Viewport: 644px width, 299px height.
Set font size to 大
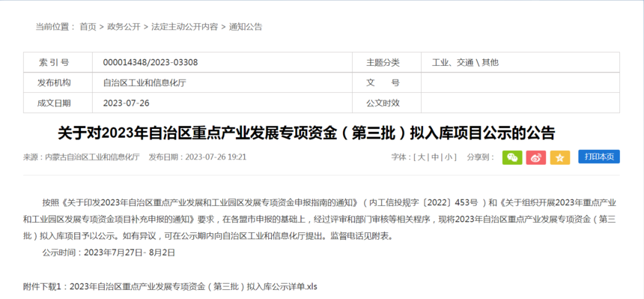(422, 157)
